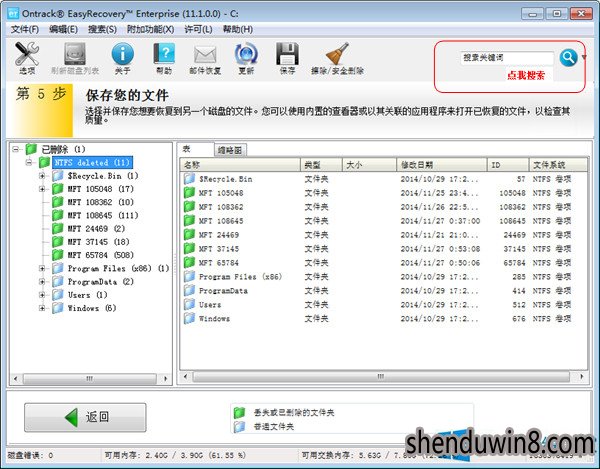Screen dimensions: 600x469
Task: Click the MFT 37145 green folder icon in list
Action: [189, 248]
